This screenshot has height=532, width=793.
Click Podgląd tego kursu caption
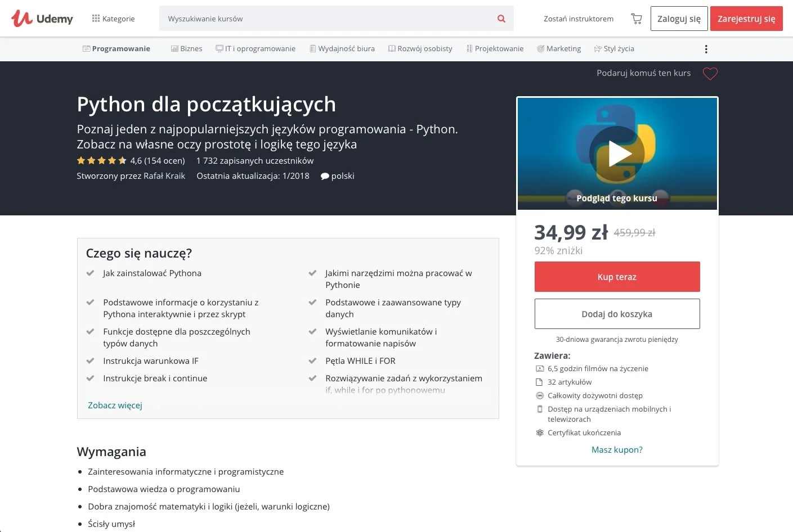point(617,198)
